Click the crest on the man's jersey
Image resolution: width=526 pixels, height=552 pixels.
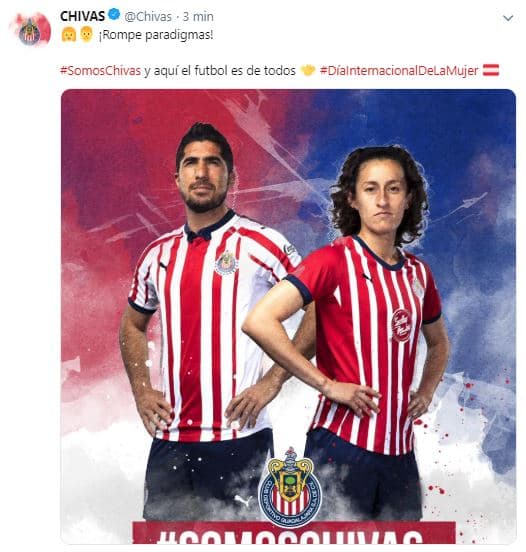point(226,263)
